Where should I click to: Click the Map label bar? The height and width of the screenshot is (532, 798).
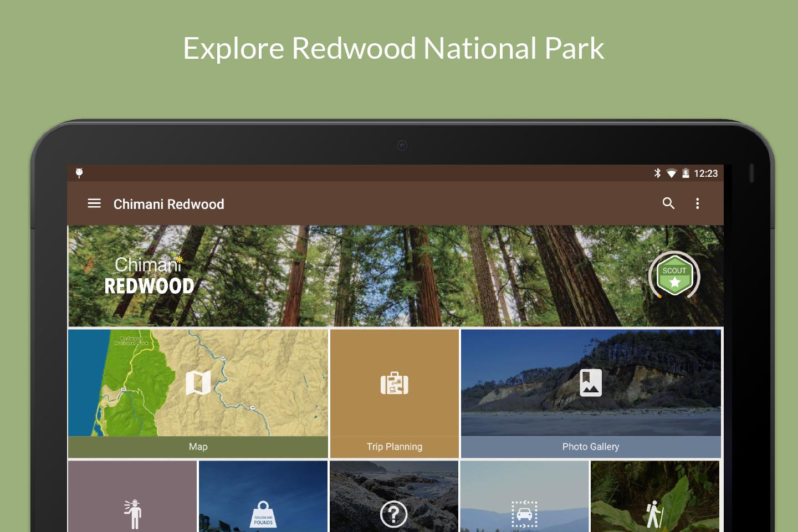coord(198,447)
